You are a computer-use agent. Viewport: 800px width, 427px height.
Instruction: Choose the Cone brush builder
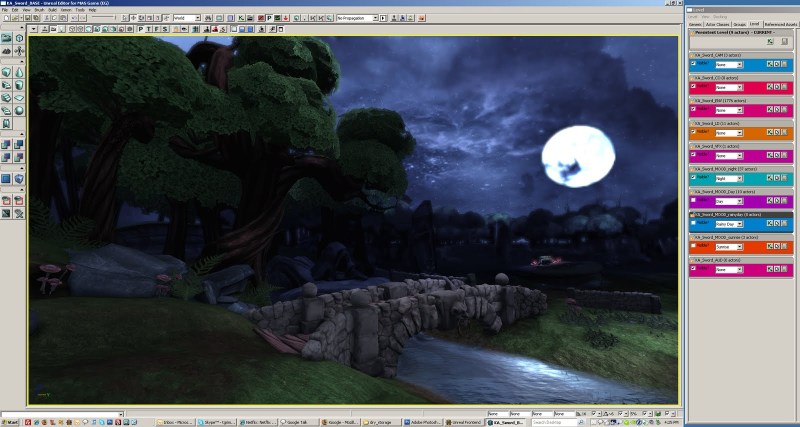[x=19, y=71]
